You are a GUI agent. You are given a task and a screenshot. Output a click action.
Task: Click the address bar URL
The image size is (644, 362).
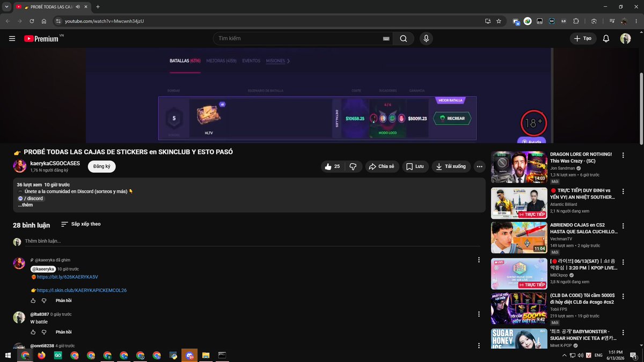[x=105, y=21]
